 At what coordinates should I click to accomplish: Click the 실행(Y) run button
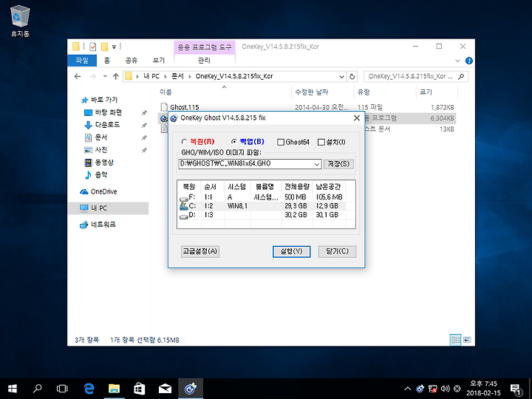pos(291,251)
